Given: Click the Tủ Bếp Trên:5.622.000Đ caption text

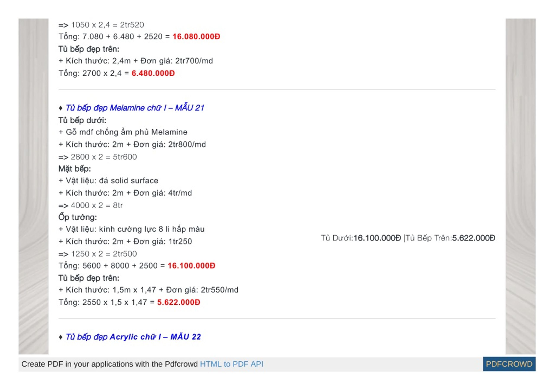Looking at the screenshot, I should click(x=450, y=238).
